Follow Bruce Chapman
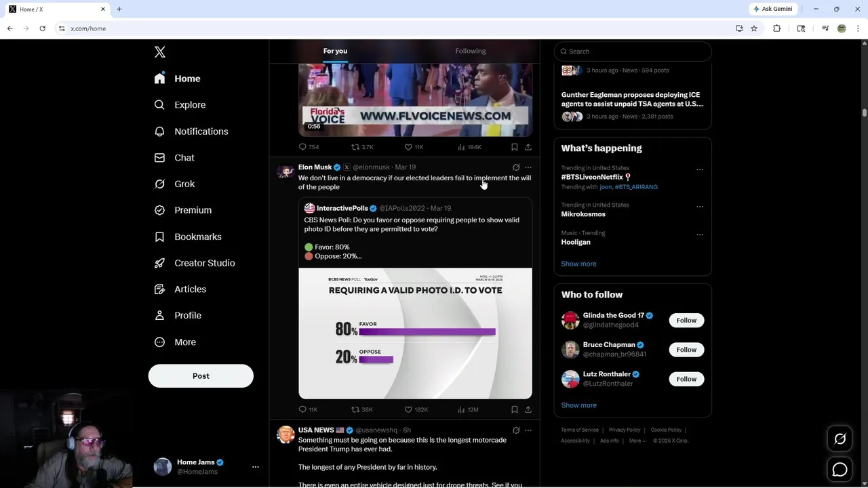Image resolution: width=868 pixels, height=488 pixels. click(686, 350)
